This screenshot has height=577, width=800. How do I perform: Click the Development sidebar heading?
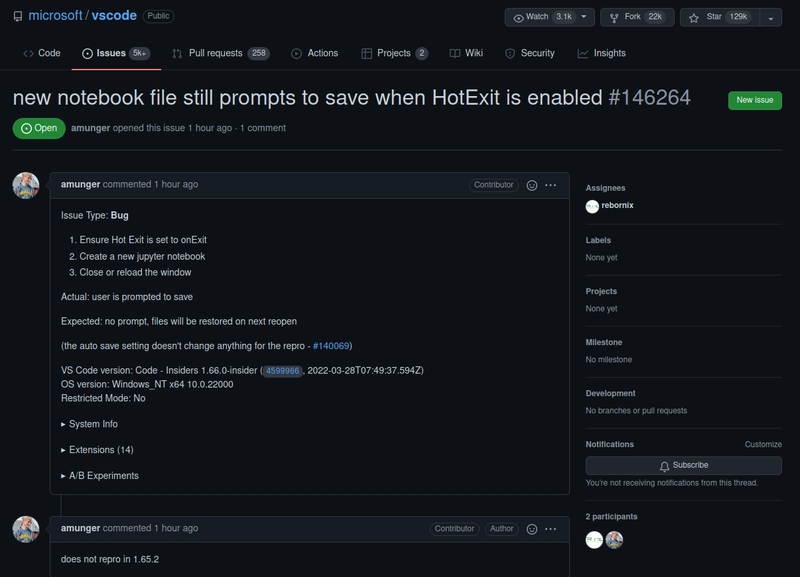(610, 393)
